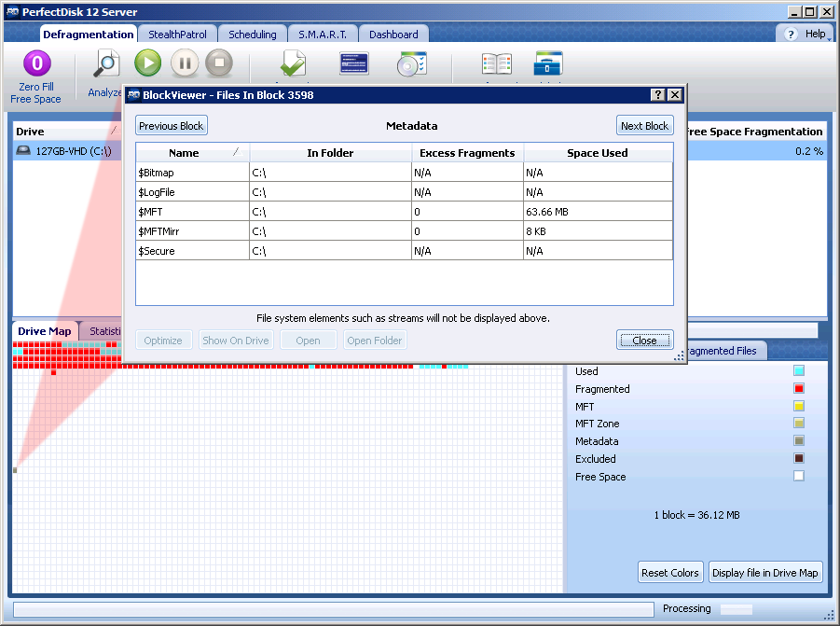Click the Display file in Drive Map button

[765, 573]
